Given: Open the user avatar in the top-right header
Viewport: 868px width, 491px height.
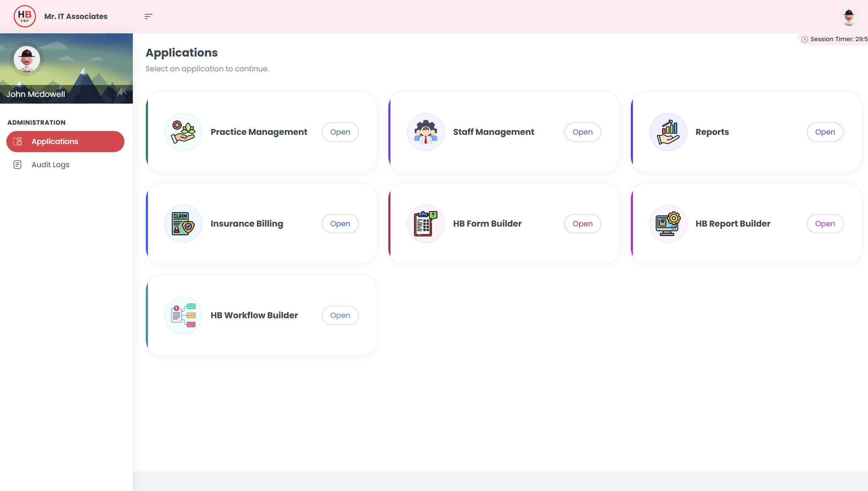Looking at the screenshot, I should [849, 17].
